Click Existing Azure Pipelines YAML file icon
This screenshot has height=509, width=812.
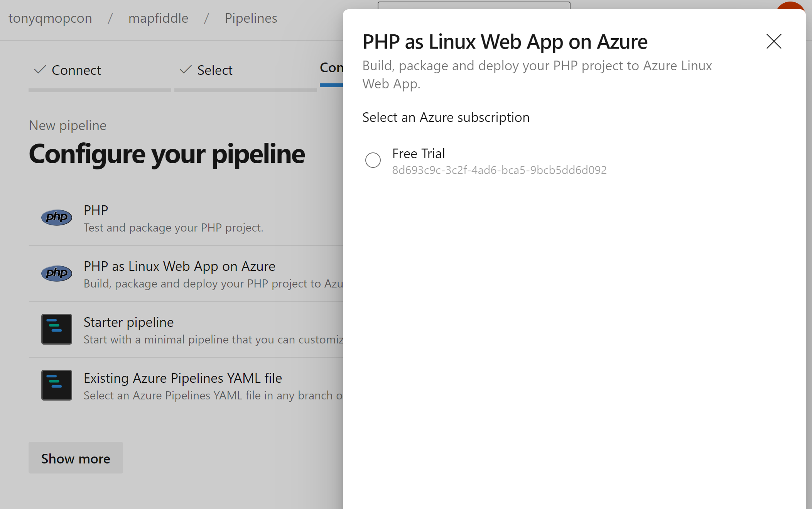[57, 385]
